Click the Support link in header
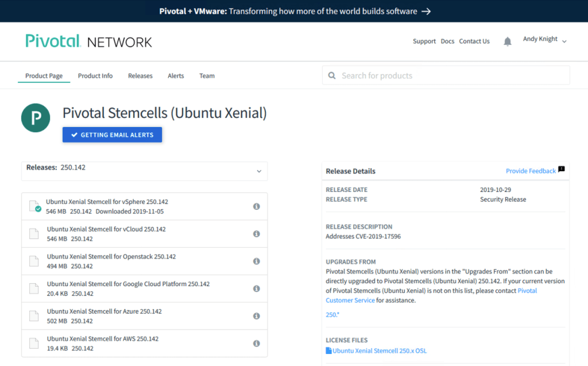 click(424, 41)
